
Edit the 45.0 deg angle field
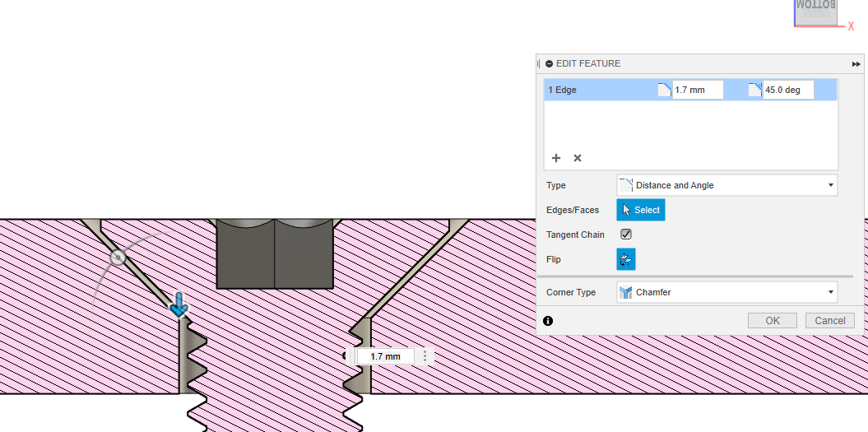point(788,90)
